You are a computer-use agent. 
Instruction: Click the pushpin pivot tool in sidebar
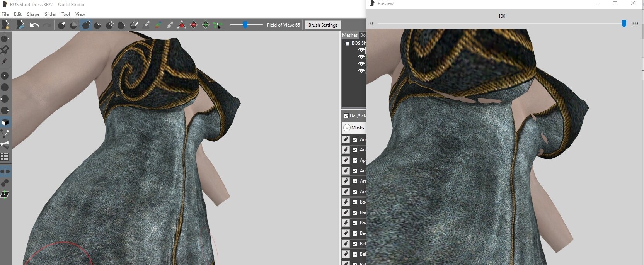coord(5,49)
